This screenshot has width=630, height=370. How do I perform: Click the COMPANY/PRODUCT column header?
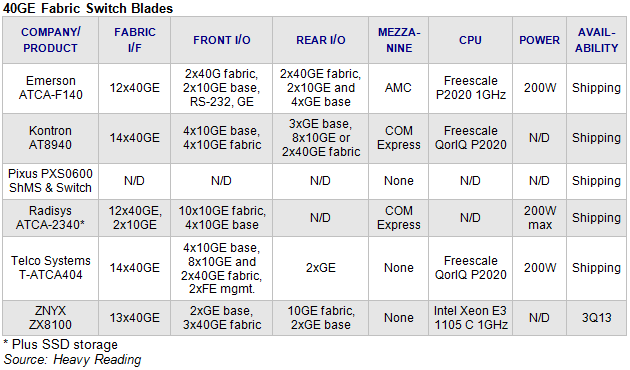50,40
